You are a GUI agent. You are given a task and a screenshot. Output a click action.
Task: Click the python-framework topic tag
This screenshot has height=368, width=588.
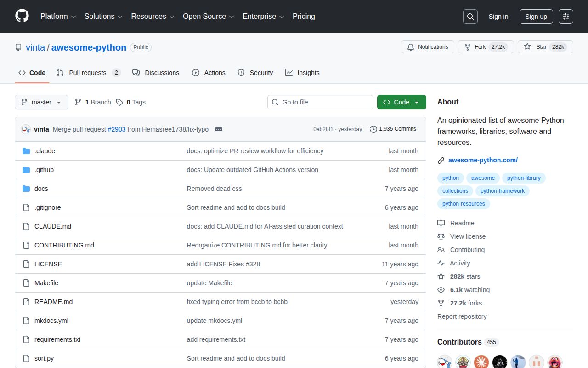(502, 190)
